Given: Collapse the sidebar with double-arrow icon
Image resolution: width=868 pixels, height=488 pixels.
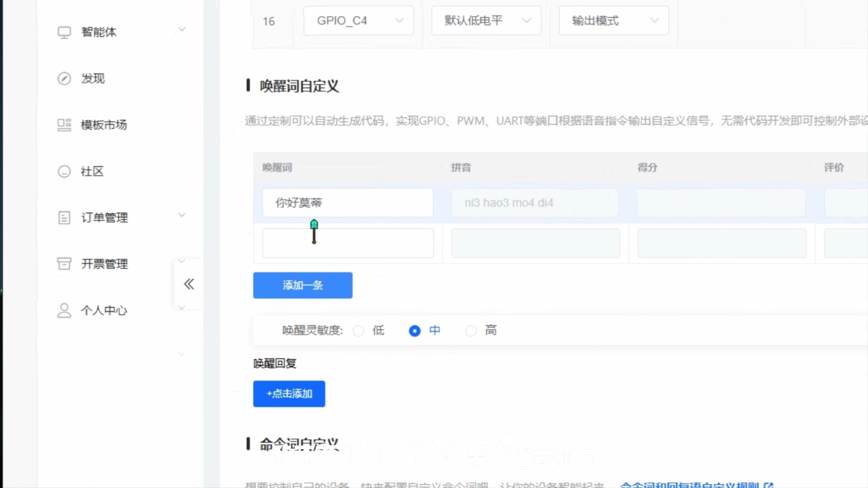Looking at the screenshot, I should [x=189, y=284].
